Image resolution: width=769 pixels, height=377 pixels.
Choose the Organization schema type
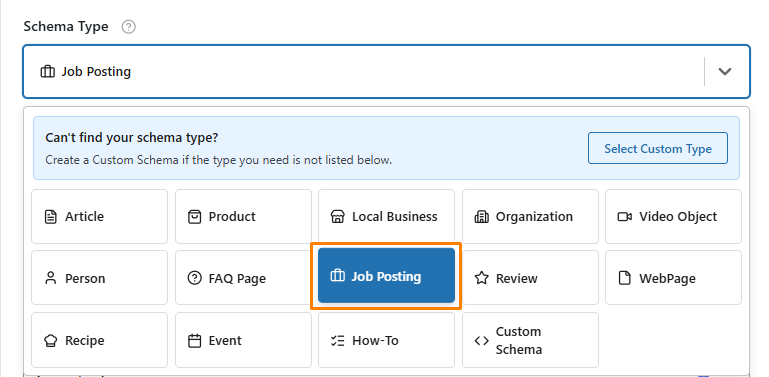point(530,217)
